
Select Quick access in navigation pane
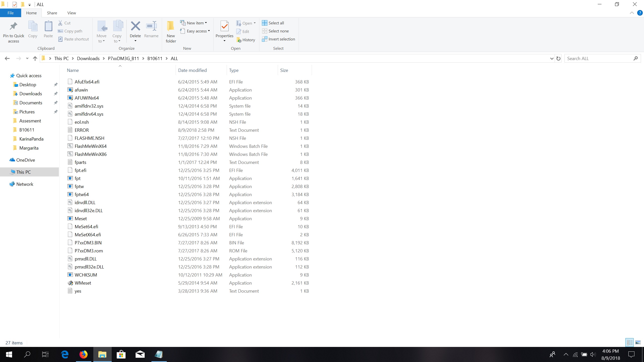click(29, 76)
